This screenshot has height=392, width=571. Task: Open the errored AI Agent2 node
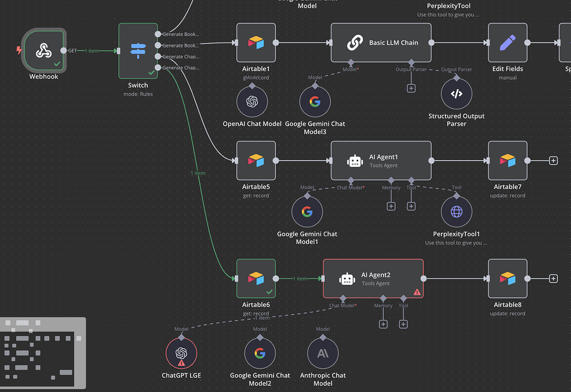(373, 278)
